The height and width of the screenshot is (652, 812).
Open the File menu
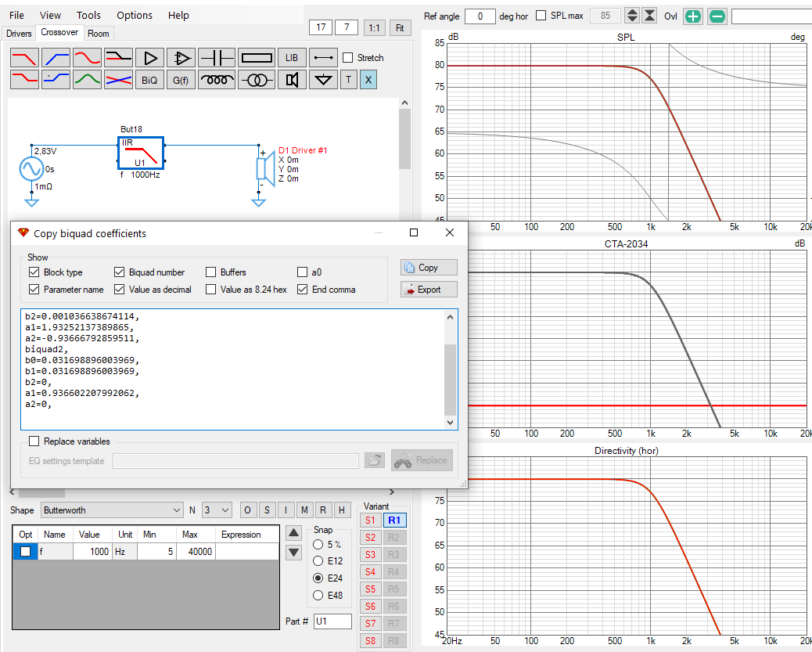[16, 15]
